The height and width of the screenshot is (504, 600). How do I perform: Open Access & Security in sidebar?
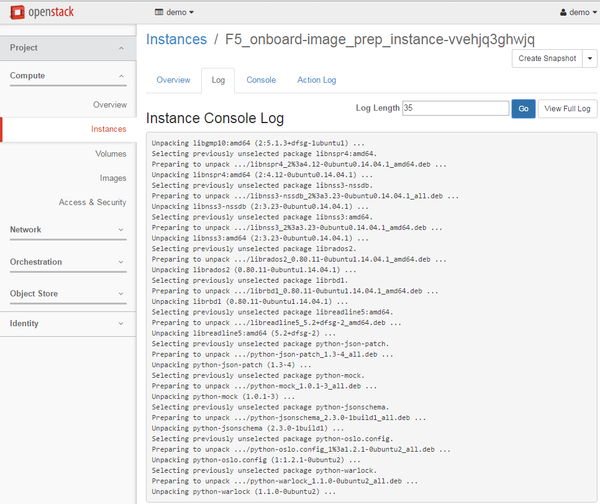(92, 202)
